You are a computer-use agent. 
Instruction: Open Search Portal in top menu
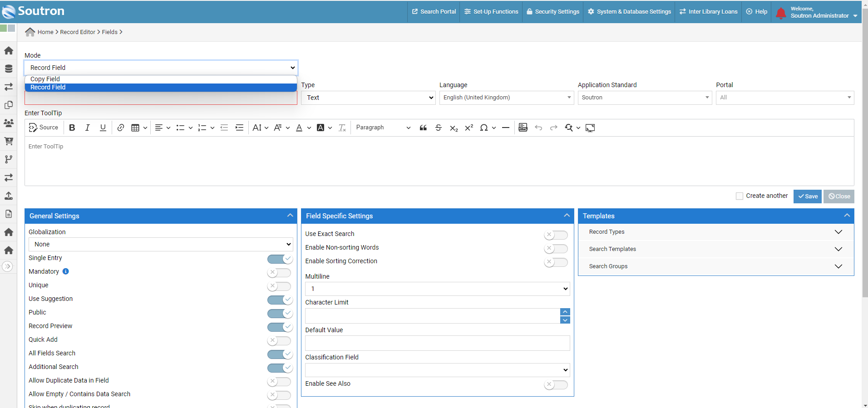(434, 12)
